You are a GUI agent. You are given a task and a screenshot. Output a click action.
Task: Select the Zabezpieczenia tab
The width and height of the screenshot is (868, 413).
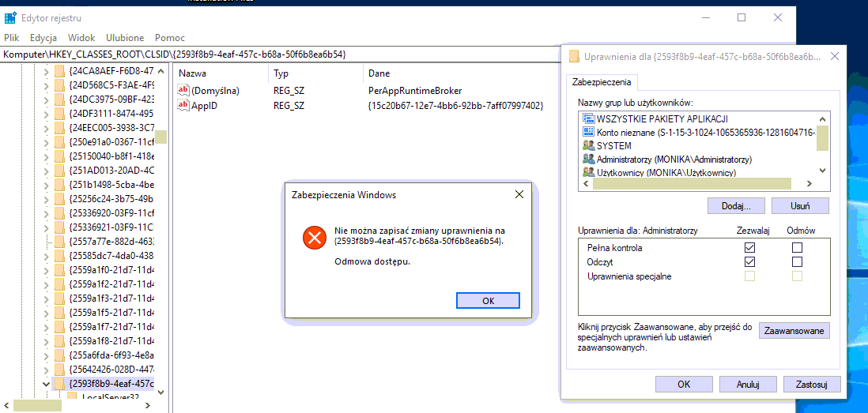point(602,82)
